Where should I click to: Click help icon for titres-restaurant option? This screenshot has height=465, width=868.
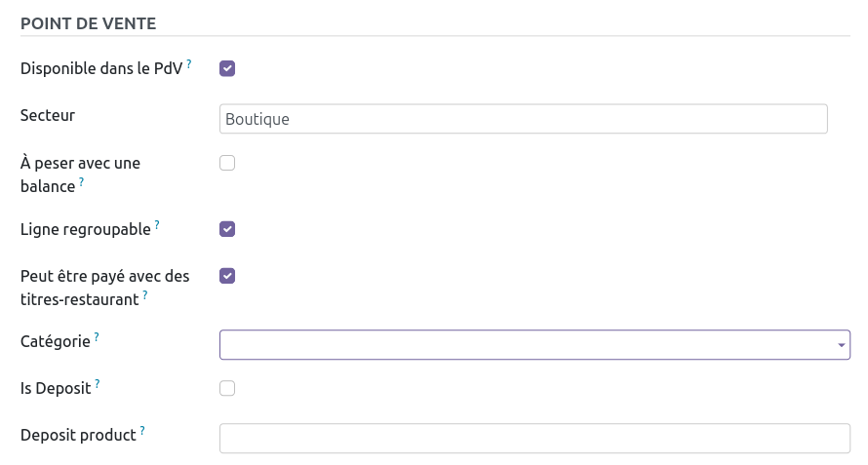point(145,294)
